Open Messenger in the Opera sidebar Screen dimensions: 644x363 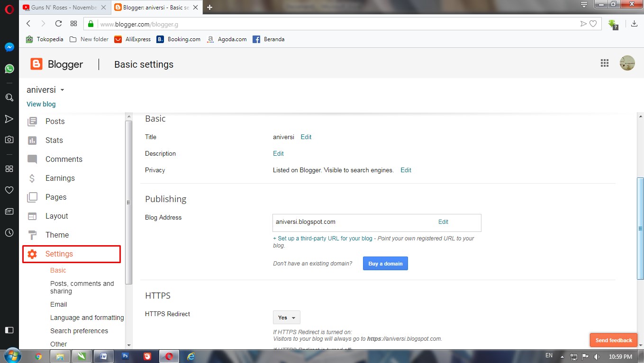pos(9,47)
